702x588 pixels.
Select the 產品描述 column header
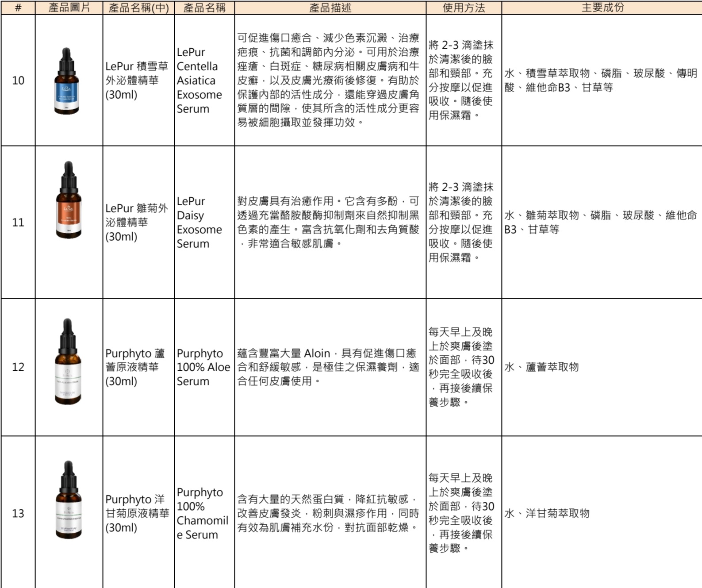pos(330,8)
